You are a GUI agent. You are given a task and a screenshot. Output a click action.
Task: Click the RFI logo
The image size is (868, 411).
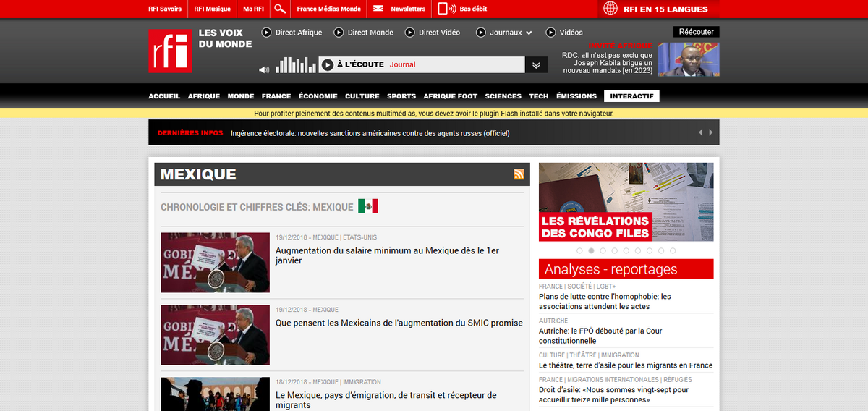click(x=170, y=51)
